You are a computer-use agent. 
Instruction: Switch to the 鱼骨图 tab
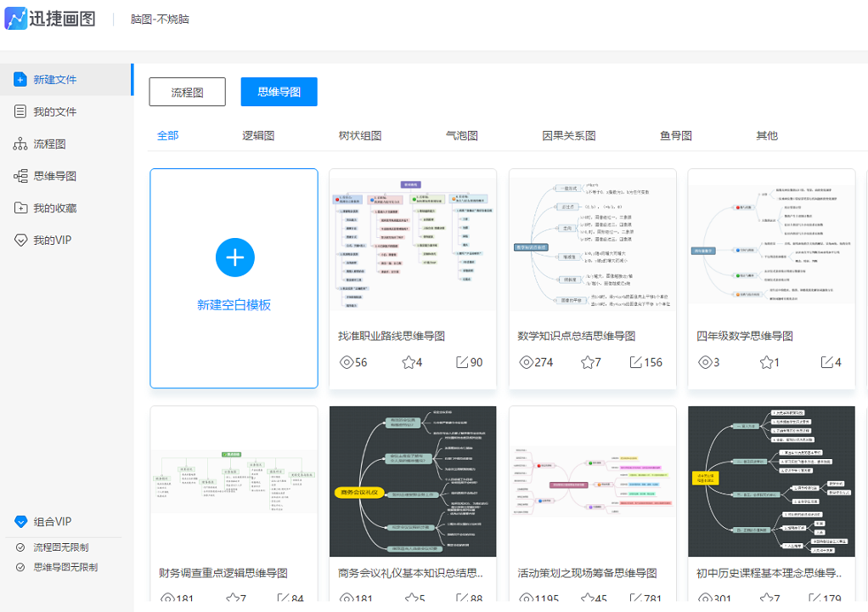click(x=676, y=136)
